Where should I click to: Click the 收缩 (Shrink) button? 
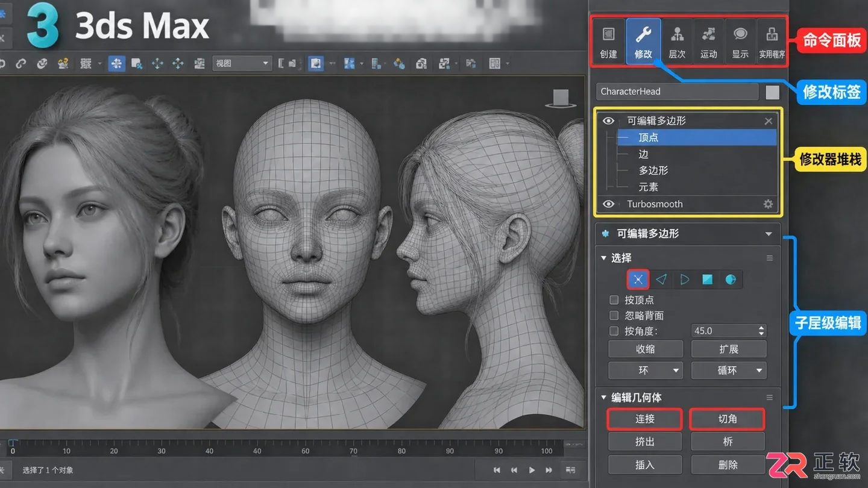[646, 349]
